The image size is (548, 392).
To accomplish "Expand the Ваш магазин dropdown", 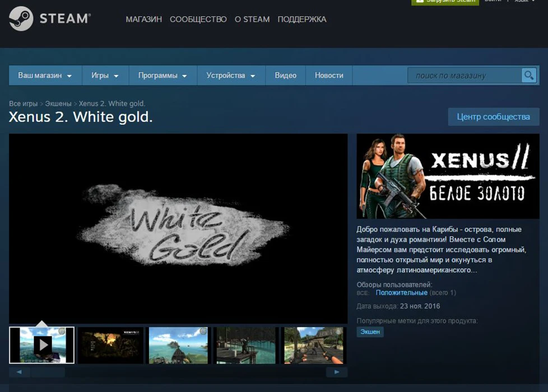I will pos(45,75).
